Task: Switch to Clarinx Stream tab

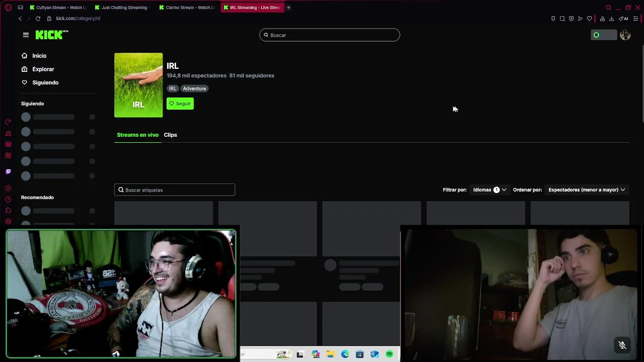Action: 187,8
